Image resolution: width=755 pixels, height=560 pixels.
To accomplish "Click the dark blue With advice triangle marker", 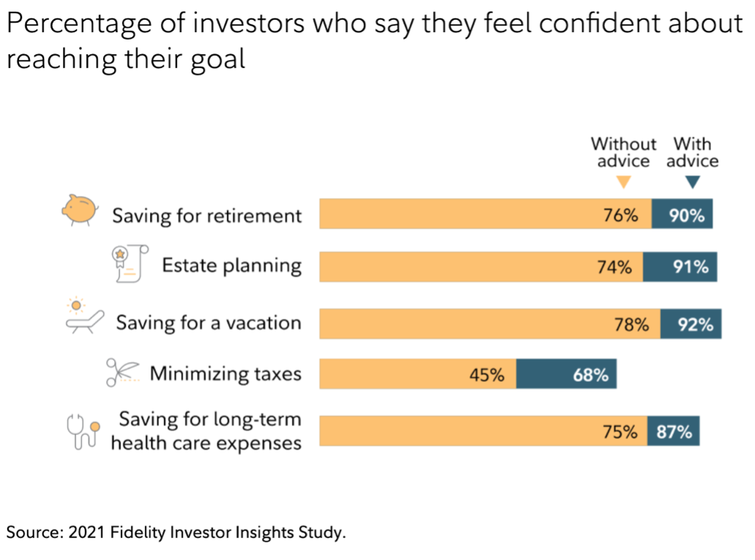I will pos(692,183).
